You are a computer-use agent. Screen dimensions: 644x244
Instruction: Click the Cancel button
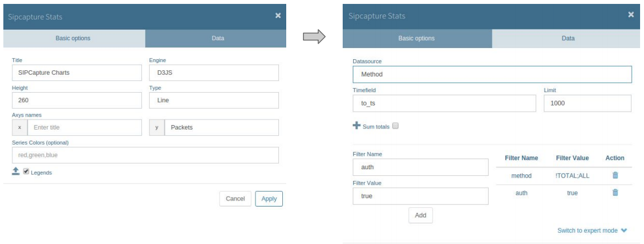tap(235, 198)
